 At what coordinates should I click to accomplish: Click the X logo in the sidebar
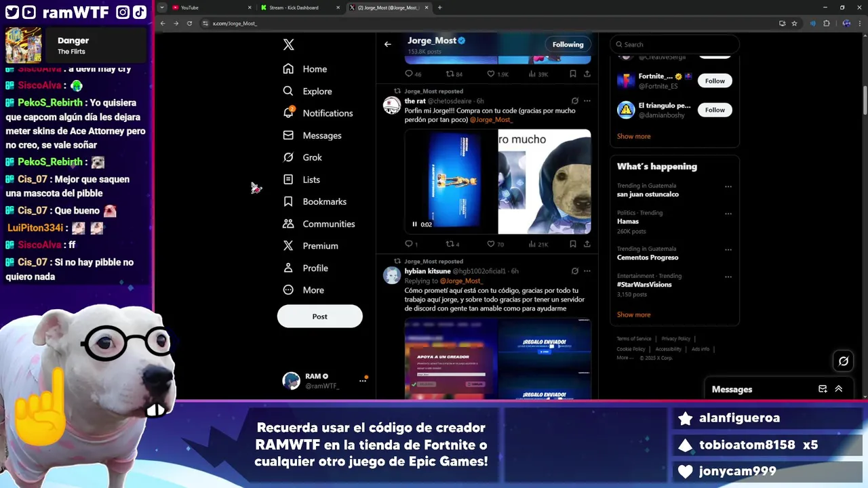tap(288, 45)
